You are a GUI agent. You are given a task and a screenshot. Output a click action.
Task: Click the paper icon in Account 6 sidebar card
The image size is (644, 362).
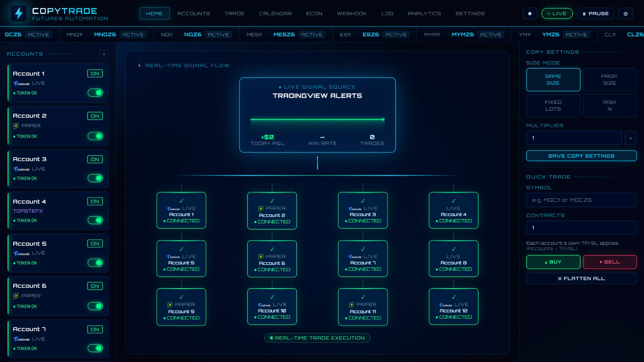pyautogui.click(x=16, y=296)
